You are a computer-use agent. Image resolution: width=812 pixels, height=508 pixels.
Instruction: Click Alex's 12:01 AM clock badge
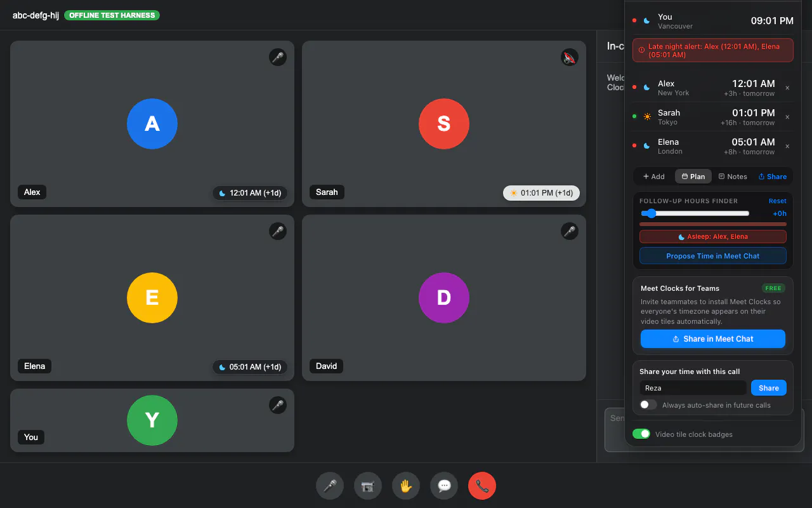[x=250, y=193]
